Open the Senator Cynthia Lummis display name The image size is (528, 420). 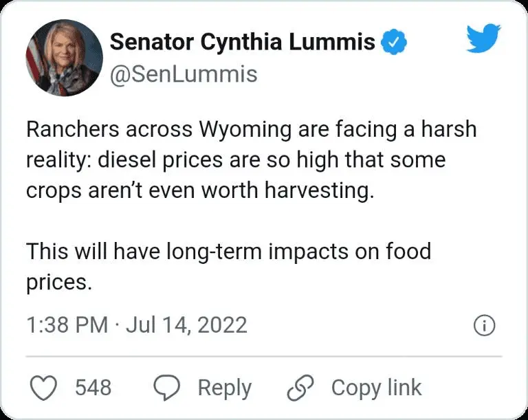[x=242, y=42]
